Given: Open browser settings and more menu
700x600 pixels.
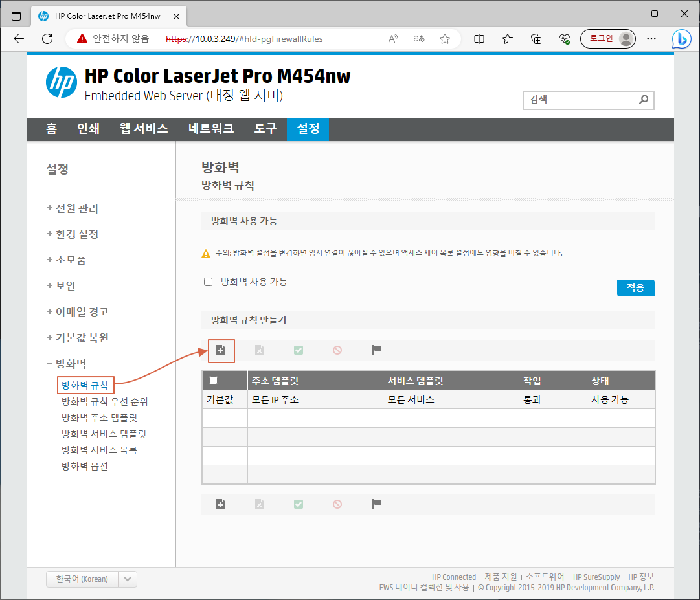Looking at the screenshot, I should pos(651,39).
